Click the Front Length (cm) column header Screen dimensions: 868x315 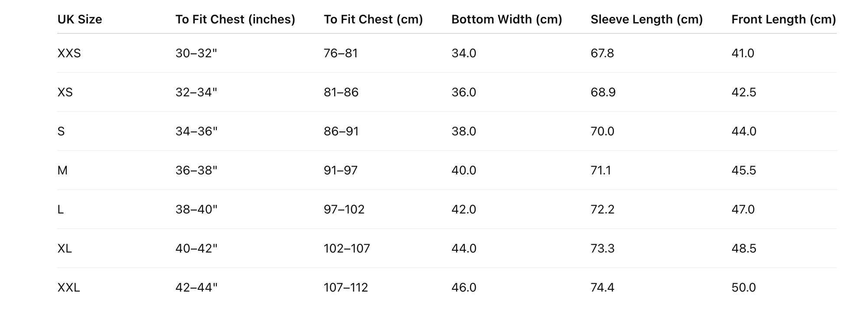click(783, 20)
